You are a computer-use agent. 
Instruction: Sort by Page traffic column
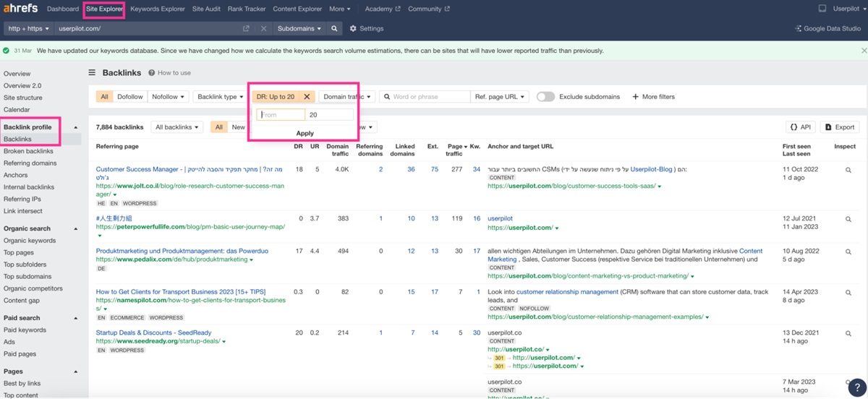point(455,150)
